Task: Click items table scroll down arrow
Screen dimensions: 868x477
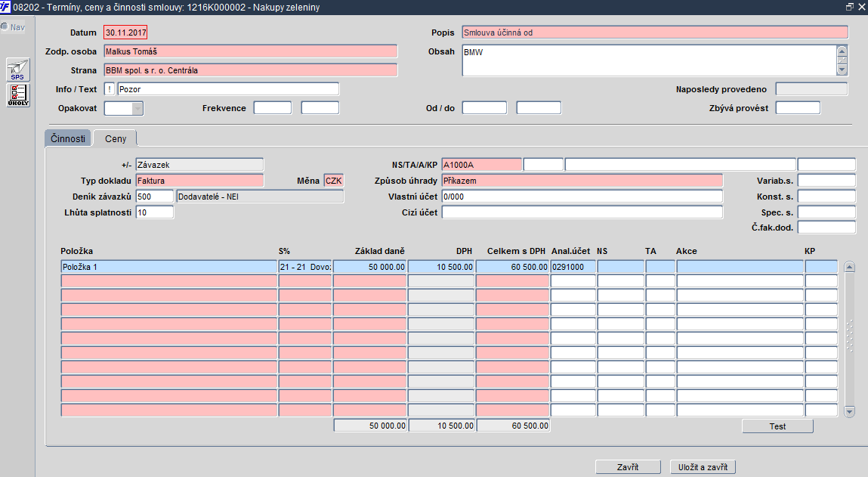Action: point(849,412)
